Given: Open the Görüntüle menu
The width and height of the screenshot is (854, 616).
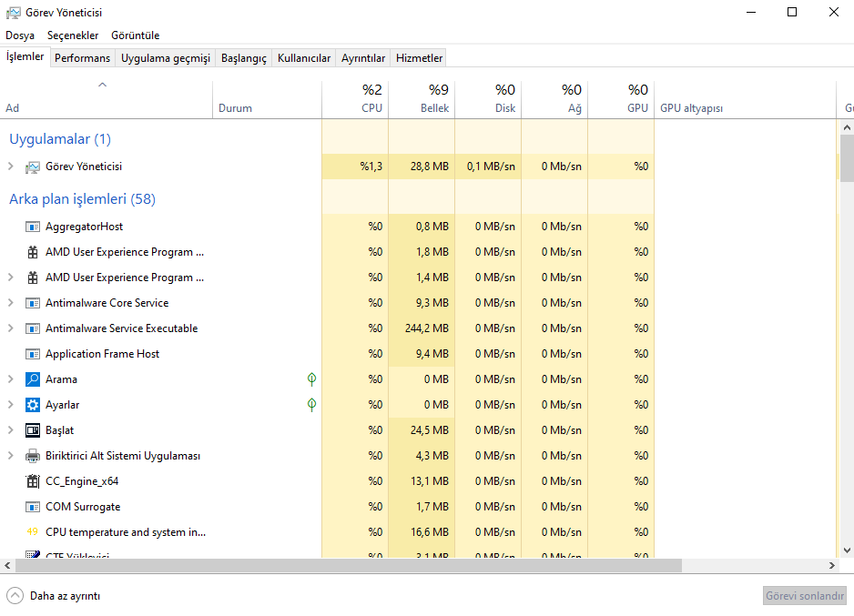Looking at the screenshot, I should point(135,35).
